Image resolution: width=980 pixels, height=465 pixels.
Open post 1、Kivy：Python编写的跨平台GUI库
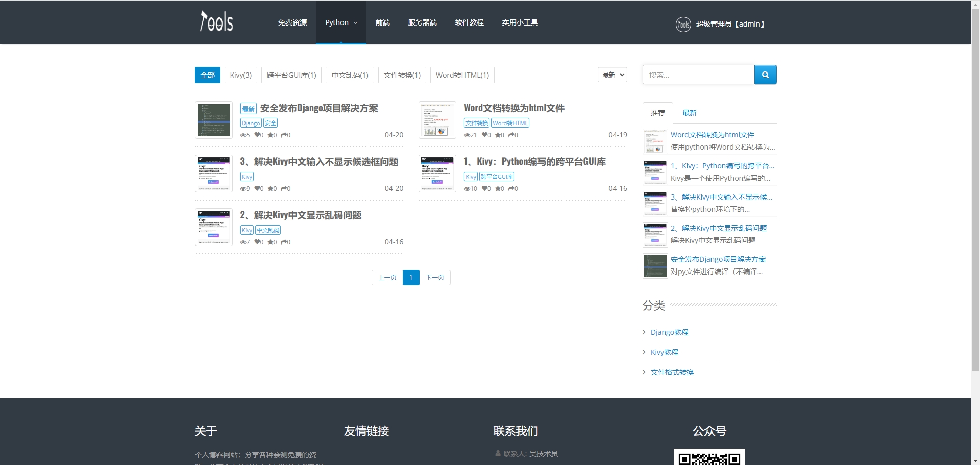pos(534,162)
